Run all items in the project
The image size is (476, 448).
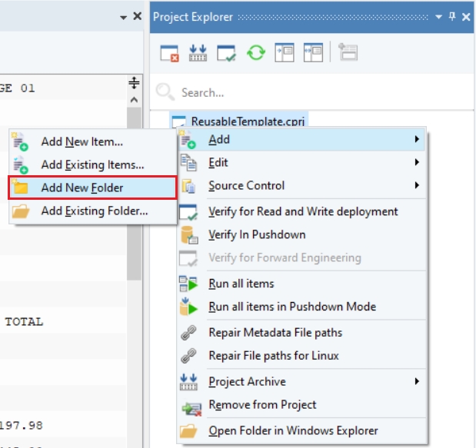click(241, 284)
